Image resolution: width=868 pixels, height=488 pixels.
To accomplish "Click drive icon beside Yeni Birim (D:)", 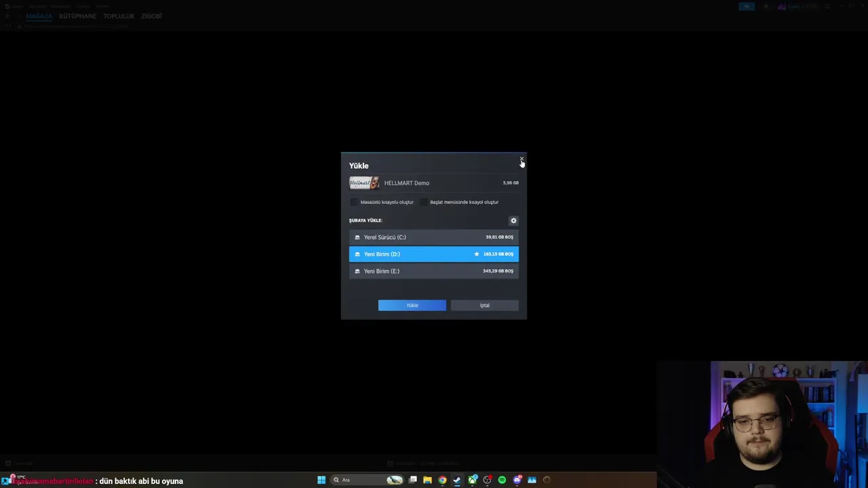I will click(x=357, y=254).
